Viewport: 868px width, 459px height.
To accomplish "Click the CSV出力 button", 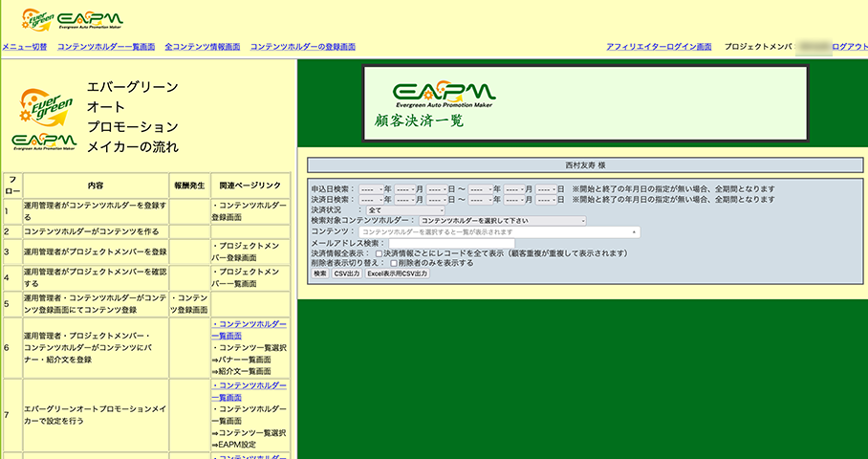I will (x=346, y=273).
